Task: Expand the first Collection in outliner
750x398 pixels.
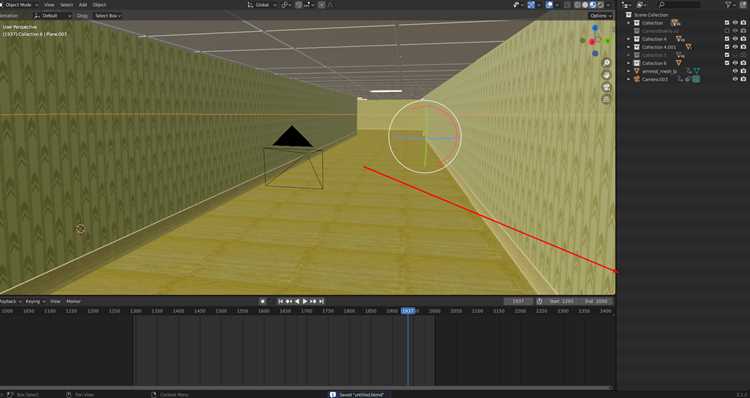Action: (x=629, y=23)
